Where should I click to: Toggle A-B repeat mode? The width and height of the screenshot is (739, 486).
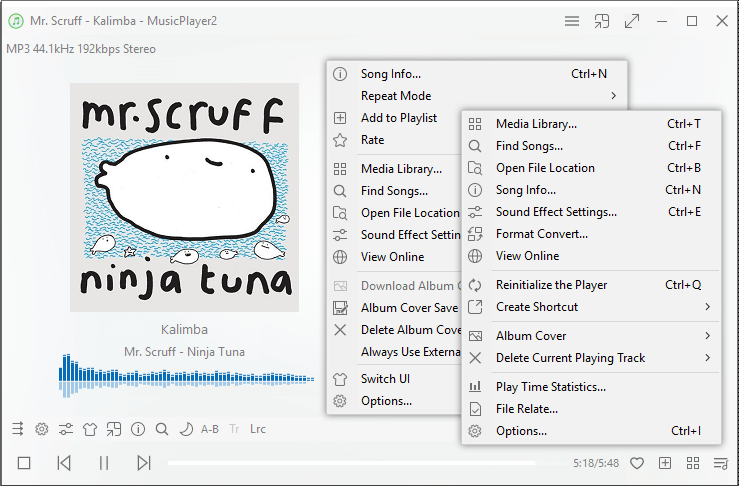tap(210, 429)
